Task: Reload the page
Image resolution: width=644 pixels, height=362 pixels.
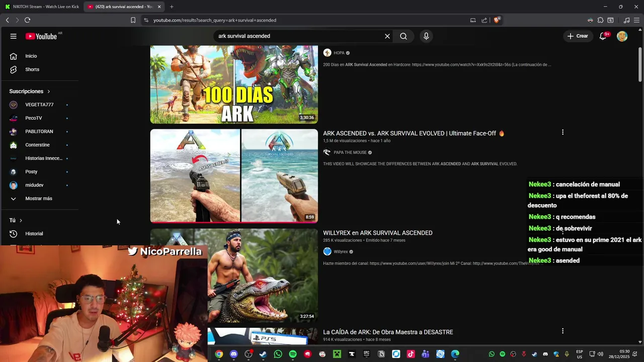Action: pos(27,20)
